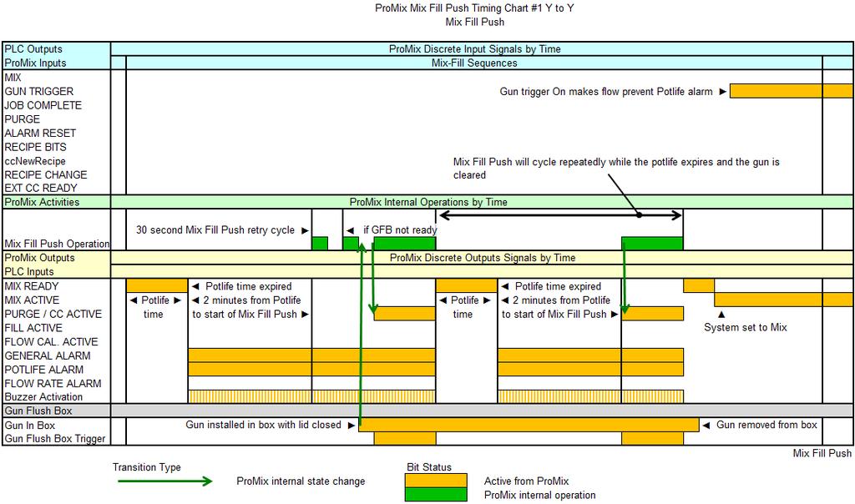Click the 'Active from ProMix' legend text

tap(526, 481)
